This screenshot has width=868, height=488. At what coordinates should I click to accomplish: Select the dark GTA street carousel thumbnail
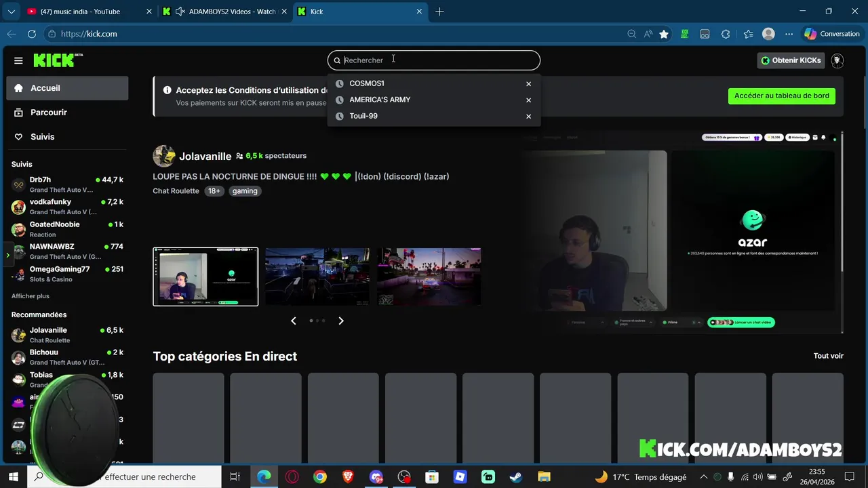(x=317, y=277)
